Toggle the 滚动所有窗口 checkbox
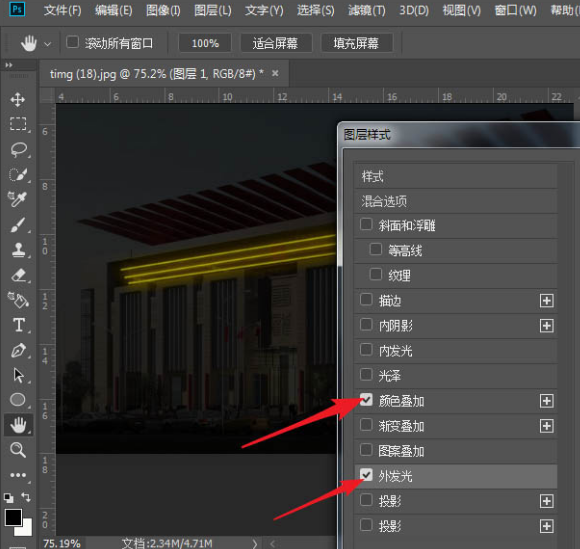580x549 pixels. (72, 42)
